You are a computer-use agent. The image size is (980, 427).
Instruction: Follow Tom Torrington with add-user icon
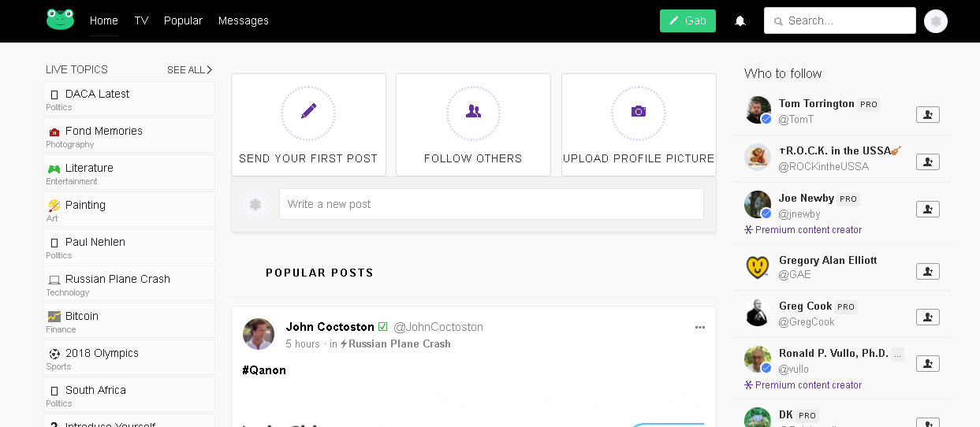[x=928, y=115]
